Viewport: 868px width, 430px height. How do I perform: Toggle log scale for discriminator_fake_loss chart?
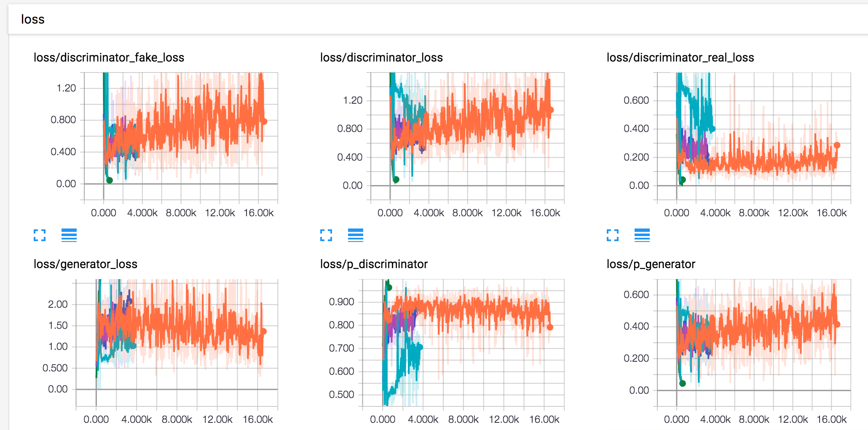tap(69, 235)
